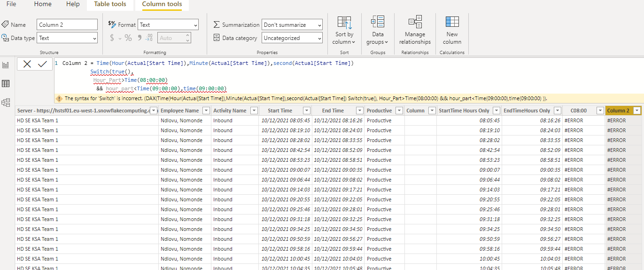Apply currency format dollar icon
This screenshot has height=270, width=644.
tap(112, 38)
